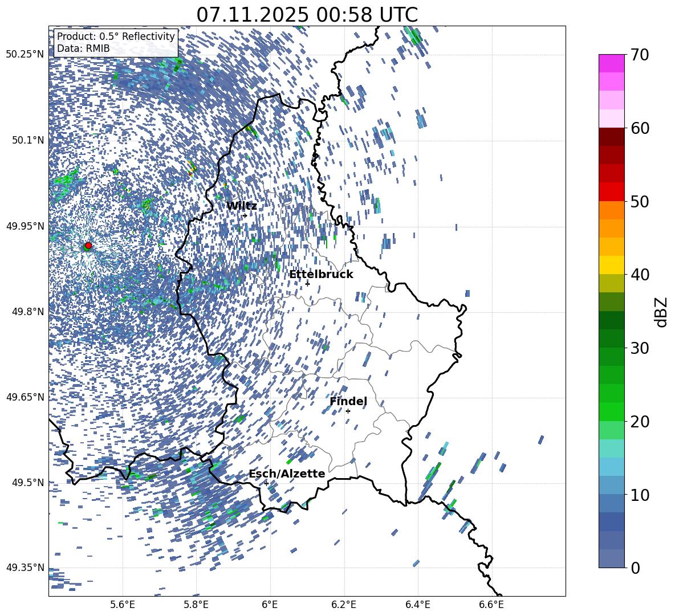This screenshot has width=675, height=616.
Task: Pick the orange 46 dBZ color band
Action: click(x=612, y=229)
